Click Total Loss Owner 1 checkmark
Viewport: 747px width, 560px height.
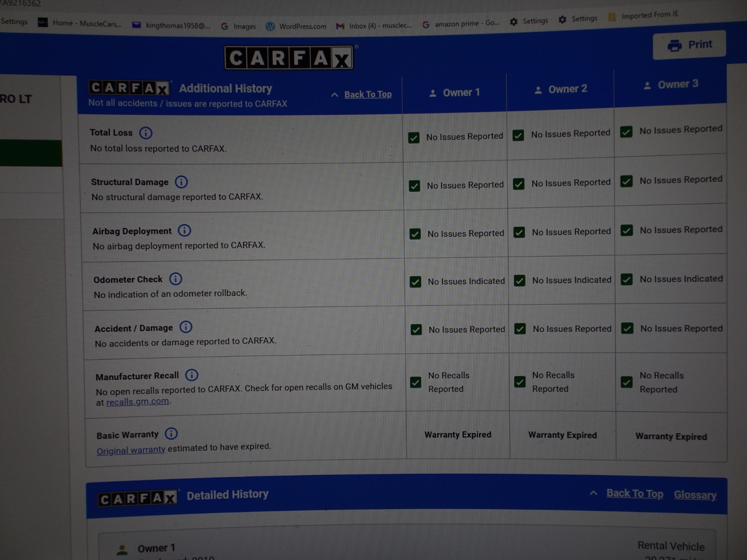tap(414, 138)
